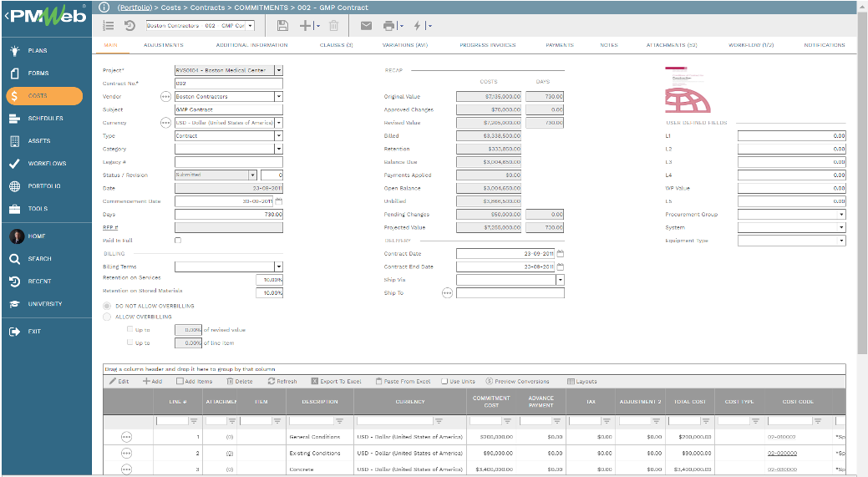
Task: Save the record with the floppy icon
Action: pyautogui.click(x=282, y=25)
